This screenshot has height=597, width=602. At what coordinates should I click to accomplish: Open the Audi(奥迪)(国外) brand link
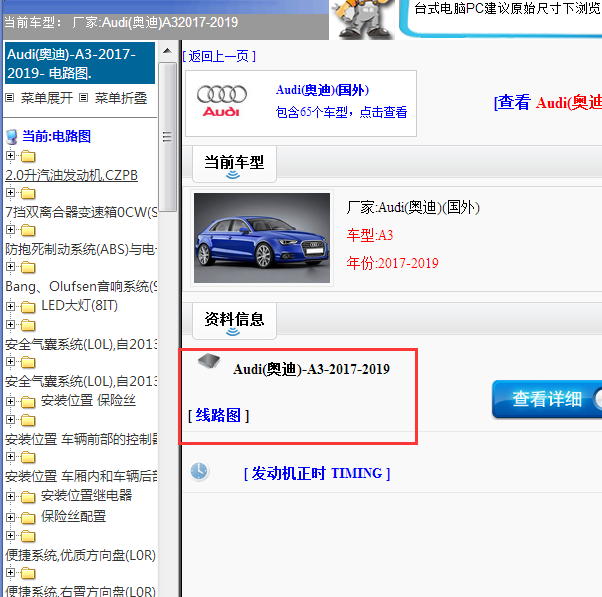[322, 90]
